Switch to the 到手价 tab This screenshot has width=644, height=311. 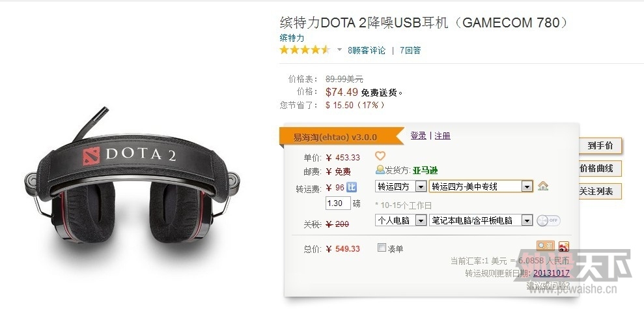coord(600,145)
